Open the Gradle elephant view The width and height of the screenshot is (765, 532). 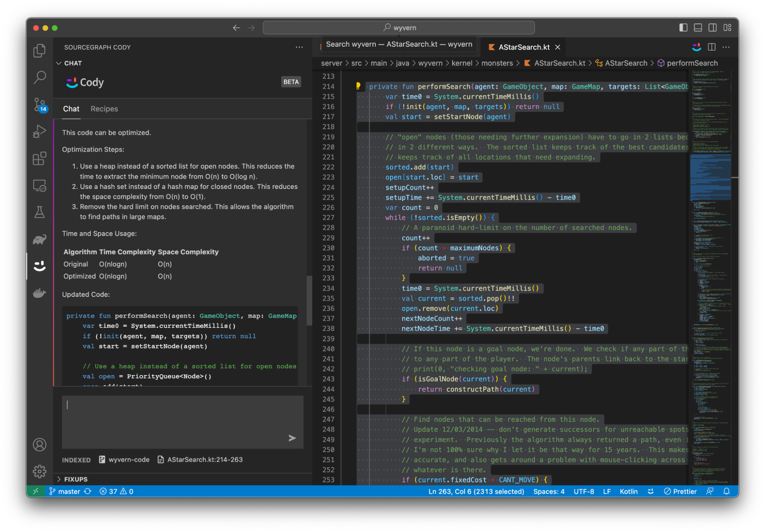point(39,239)
